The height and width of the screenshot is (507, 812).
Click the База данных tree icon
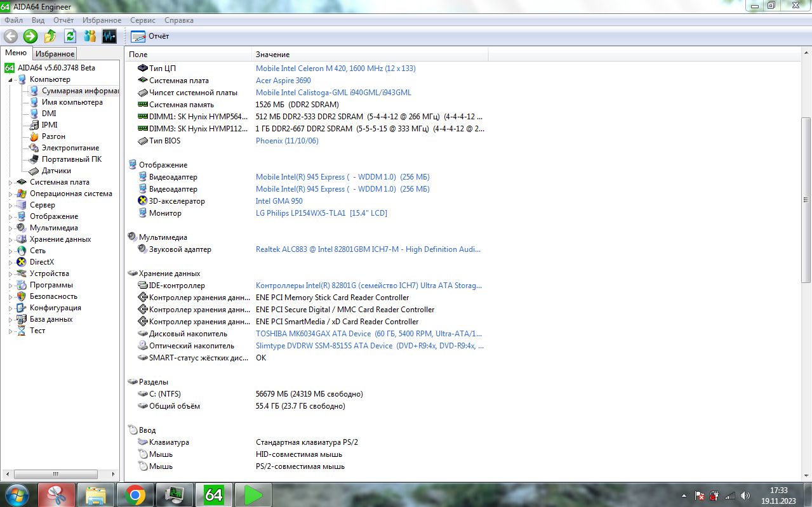pos(22,319)
